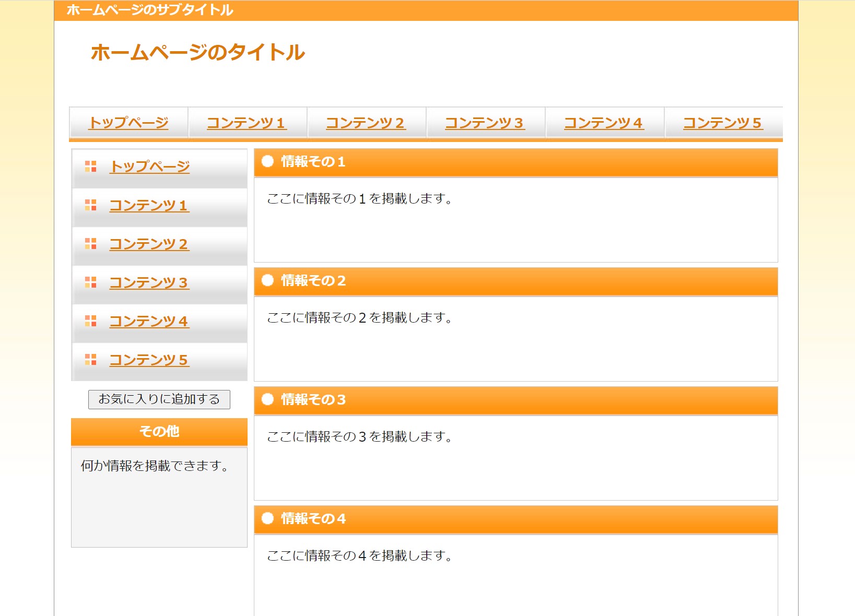The image size is (855, 616).
Task: Go to コンテンツ２ in the top navigation
Action: point(366,123)
